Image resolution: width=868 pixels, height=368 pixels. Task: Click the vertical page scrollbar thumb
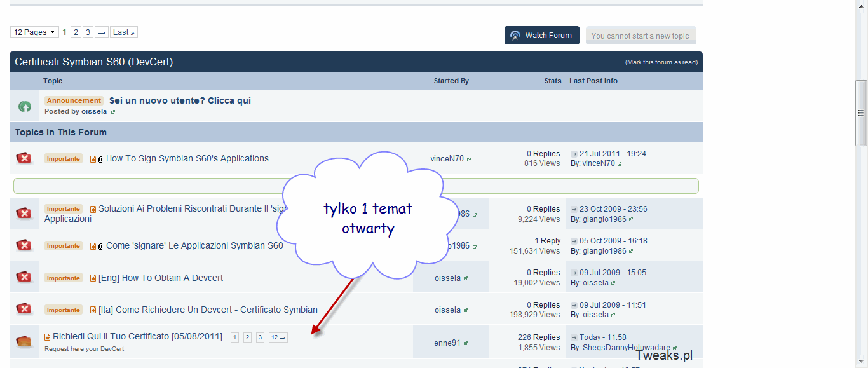coord(862,113)
